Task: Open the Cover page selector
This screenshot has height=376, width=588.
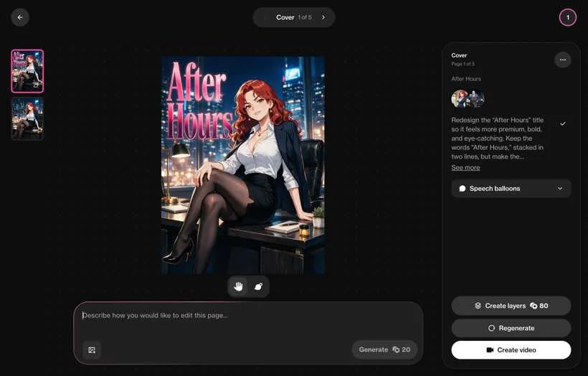Action: tap(293, 17)
